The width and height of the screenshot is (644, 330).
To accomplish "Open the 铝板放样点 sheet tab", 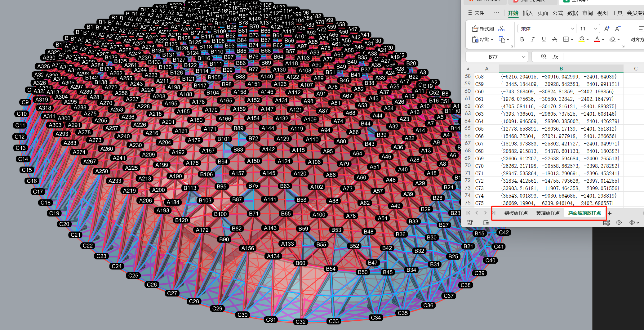I will 516,213.
